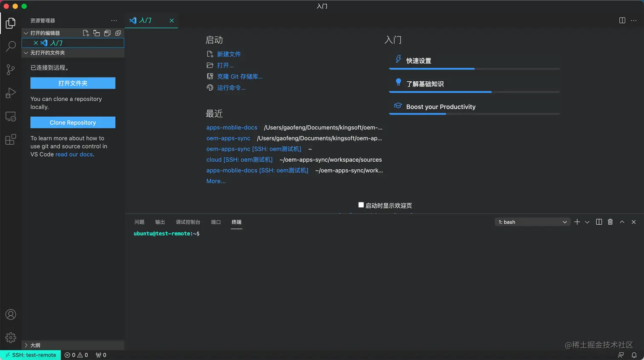Viewport: 644px width, 360px height.
Task: Collapse the 打开的编辑器 section
Action: (x=73, y=33)
